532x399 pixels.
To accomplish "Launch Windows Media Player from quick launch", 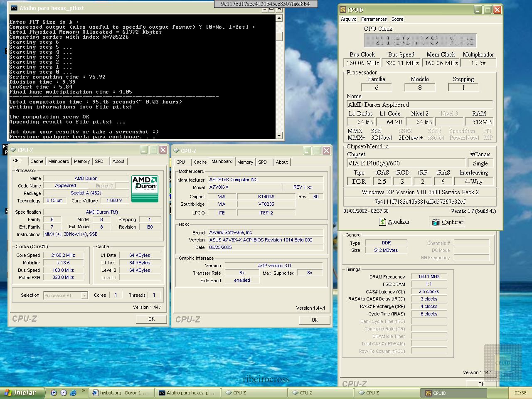I will pyautogui.click(x=54, y=393).
